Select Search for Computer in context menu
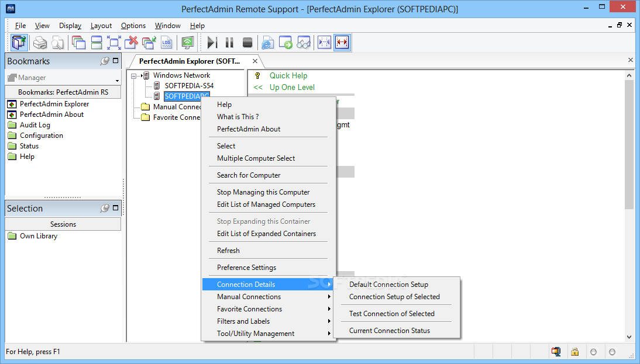This screenshot has width=640, height=364. click(249, 175)
